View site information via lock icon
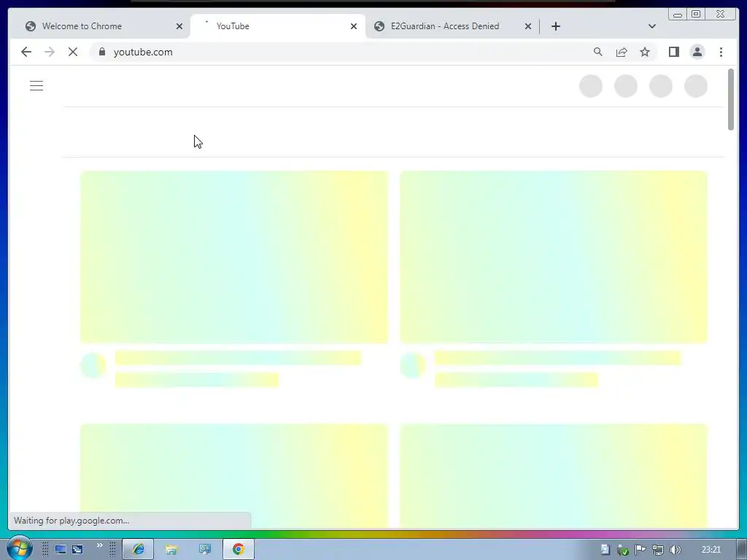 102,52
